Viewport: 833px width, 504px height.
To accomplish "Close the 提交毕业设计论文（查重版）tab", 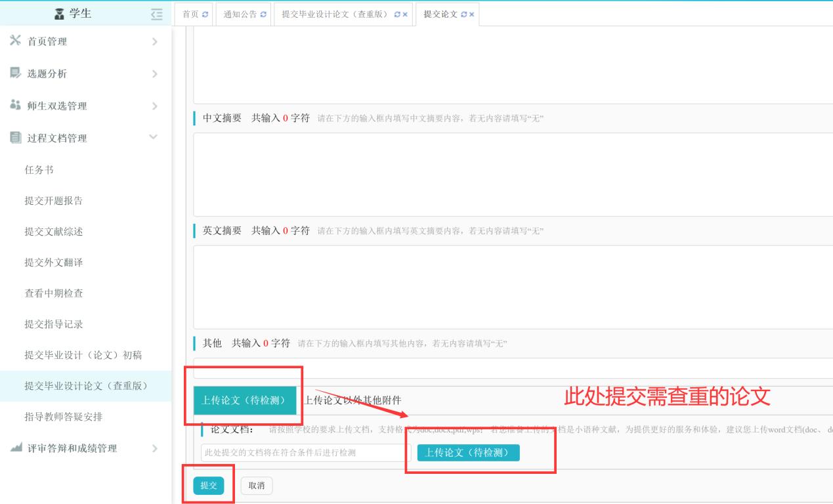I will click(x=405, y=14).
